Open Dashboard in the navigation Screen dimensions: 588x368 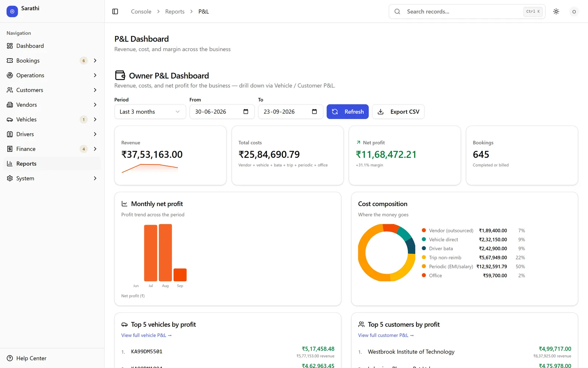pyautogui.click(x=52, y=46)
